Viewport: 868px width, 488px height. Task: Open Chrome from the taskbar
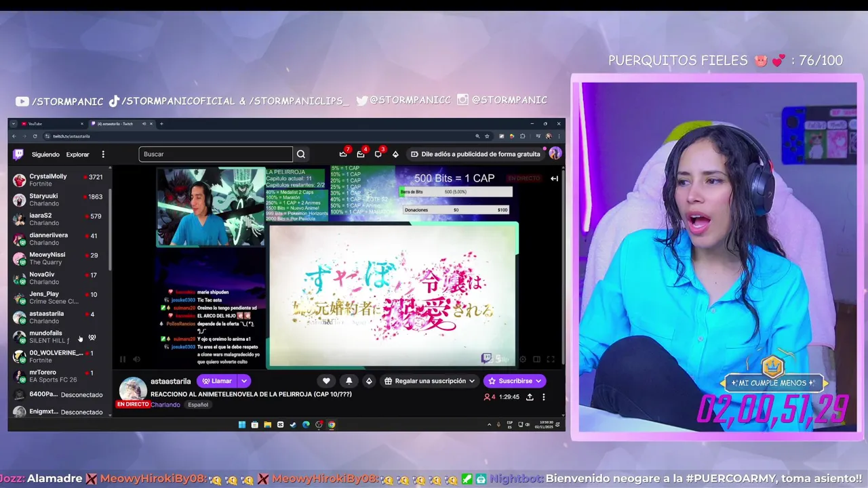pos(332,425)
